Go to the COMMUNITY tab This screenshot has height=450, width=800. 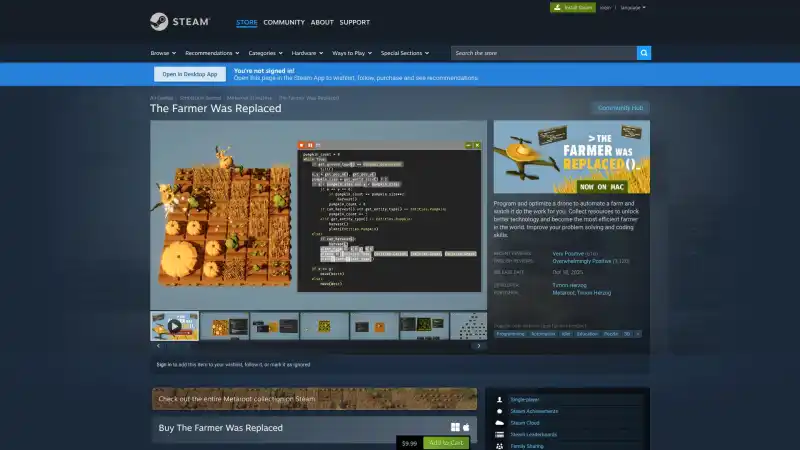click(x=283, y=22)
